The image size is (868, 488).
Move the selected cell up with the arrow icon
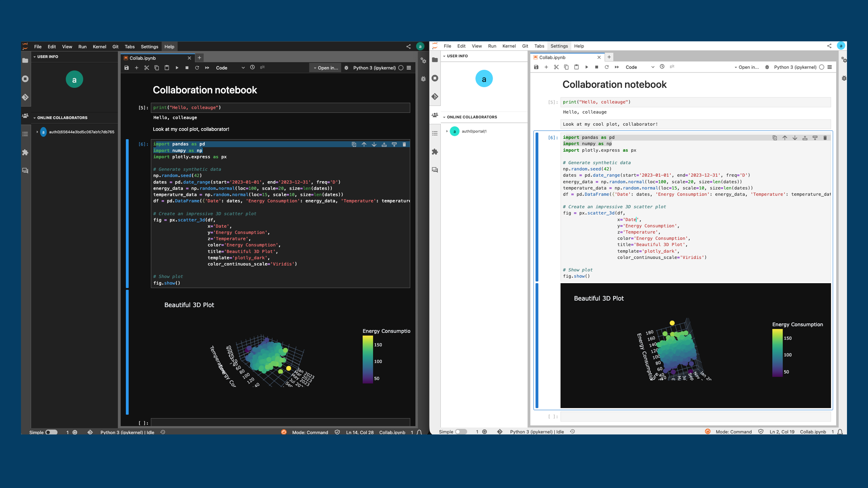[x=364, y=144]
